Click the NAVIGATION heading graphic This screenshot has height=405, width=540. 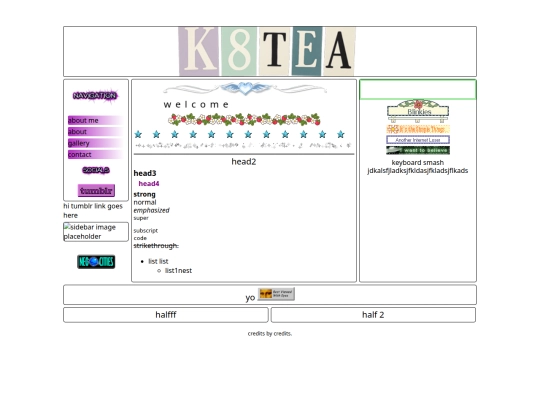click(95, 95)
